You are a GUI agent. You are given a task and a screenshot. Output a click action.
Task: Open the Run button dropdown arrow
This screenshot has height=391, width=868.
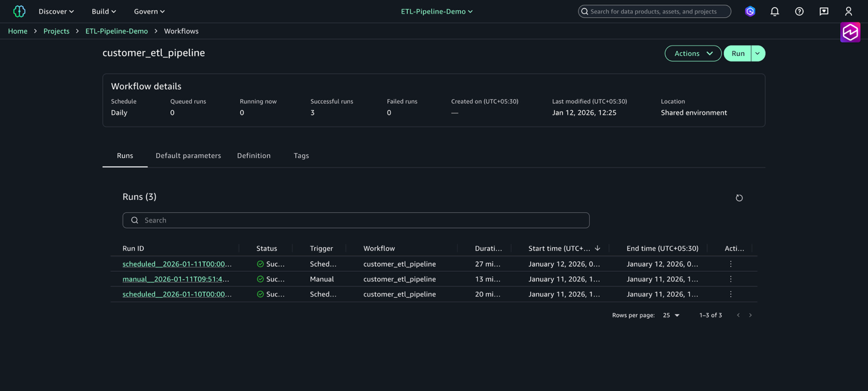pyautogui.click(x=757, y=54)
